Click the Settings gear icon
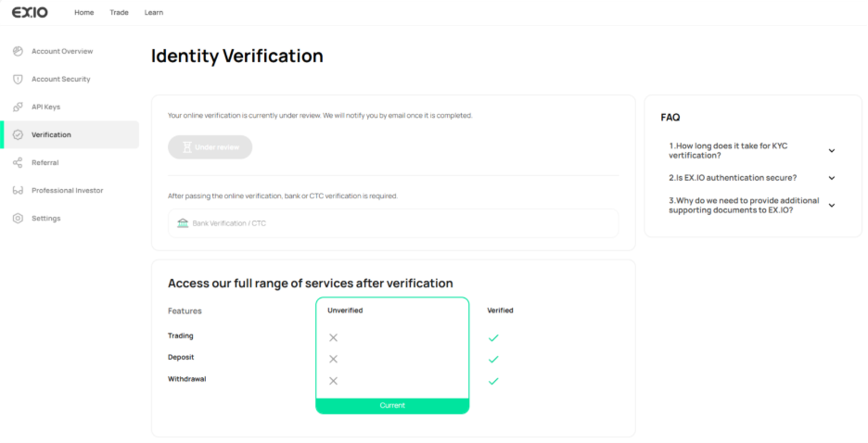Image resolution: width=868 pixels, height=443 pixels. pos(18,218)
